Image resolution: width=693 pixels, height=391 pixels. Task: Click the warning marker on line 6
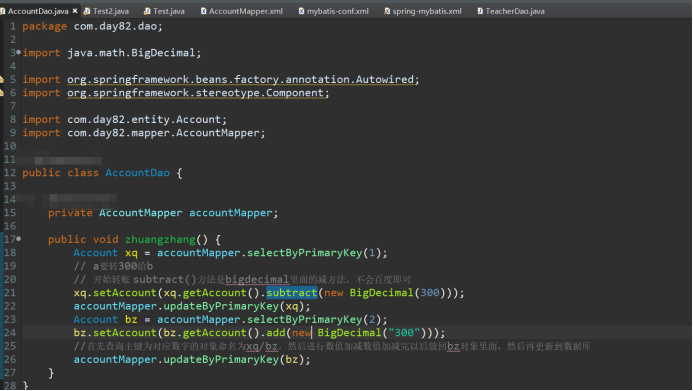click(2, 93)
